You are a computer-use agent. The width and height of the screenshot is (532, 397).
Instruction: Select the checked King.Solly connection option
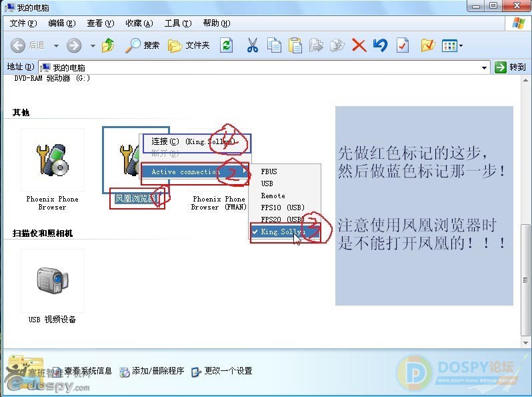point(283,232)
